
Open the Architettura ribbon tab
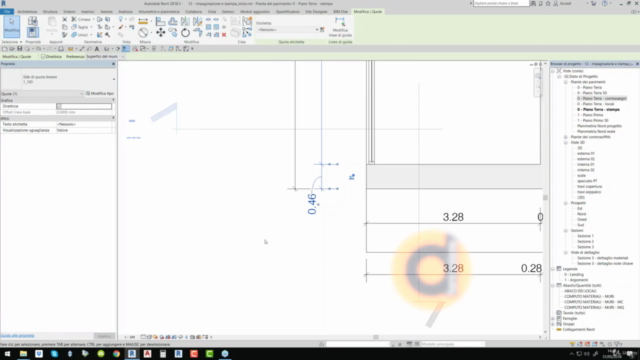coord(27,12)
